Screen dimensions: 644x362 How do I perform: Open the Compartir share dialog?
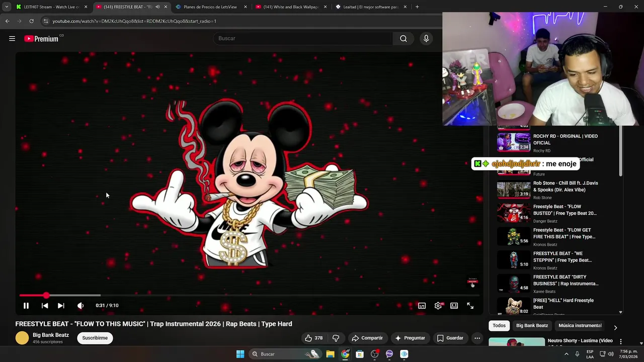click(367, 338)
